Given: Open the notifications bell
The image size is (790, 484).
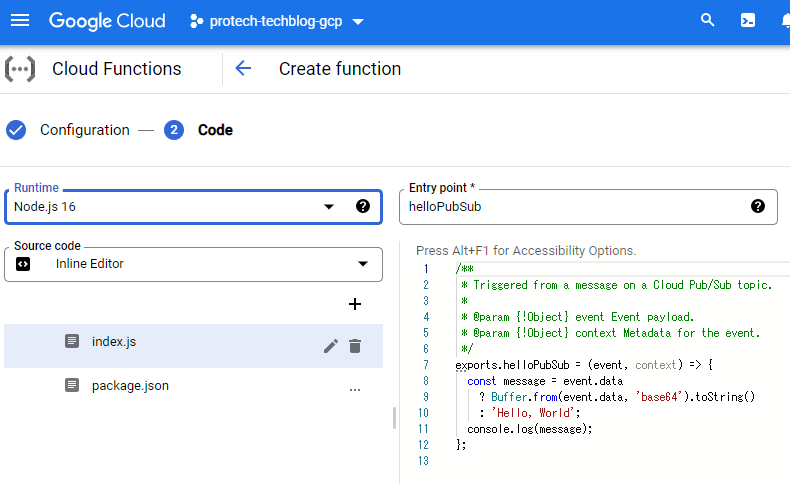Looking at the screenshot, I should coord(784,21).
